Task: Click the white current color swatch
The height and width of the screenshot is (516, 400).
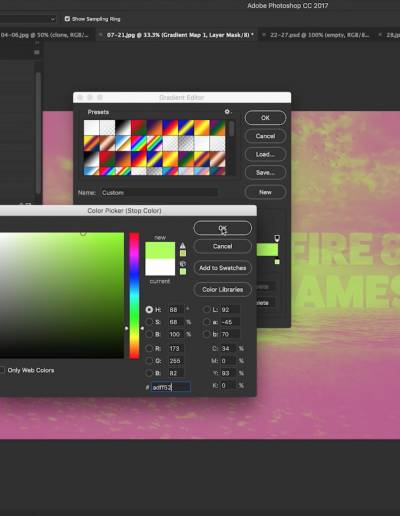Action: pos(160,267)
